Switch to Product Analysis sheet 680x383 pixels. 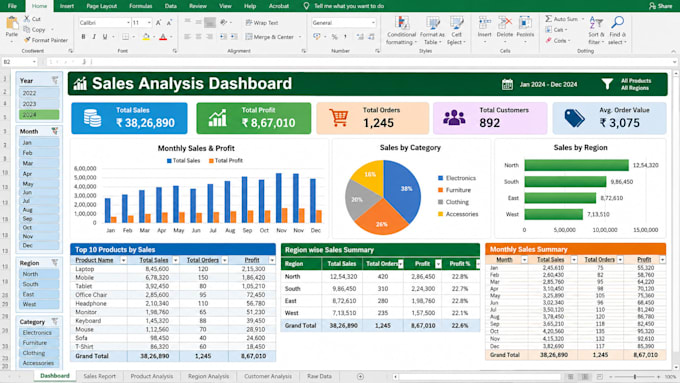coord(152,376)
